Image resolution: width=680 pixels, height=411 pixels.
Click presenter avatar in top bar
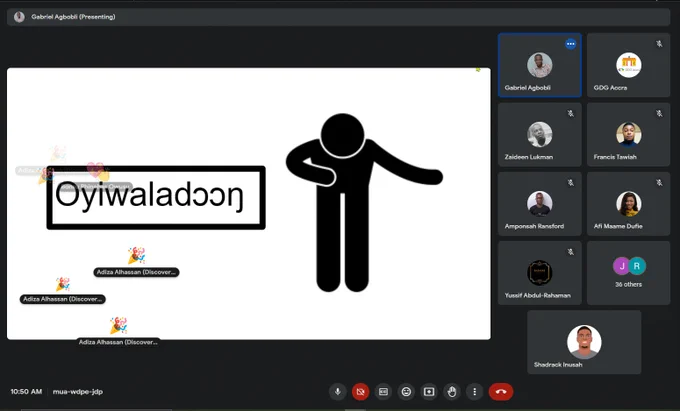19,17
